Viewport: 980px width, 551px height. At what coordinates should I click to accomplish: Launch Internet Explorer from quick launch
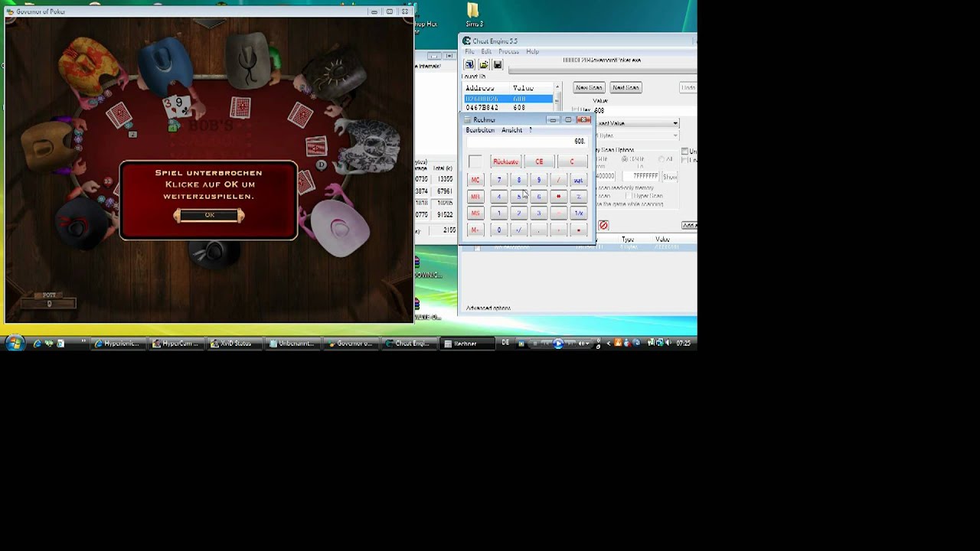[x=38, y=344]
